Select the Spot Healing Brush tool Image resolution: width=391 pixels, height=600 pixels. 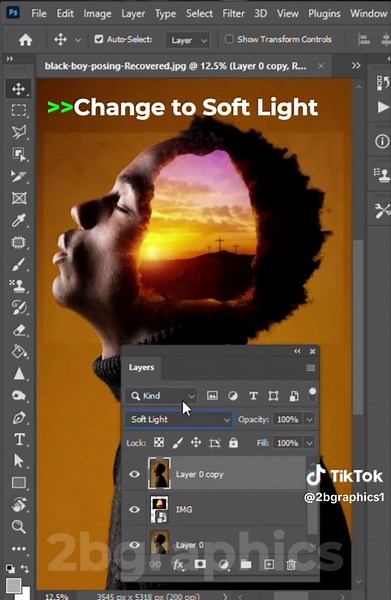[x=18, y=243]
